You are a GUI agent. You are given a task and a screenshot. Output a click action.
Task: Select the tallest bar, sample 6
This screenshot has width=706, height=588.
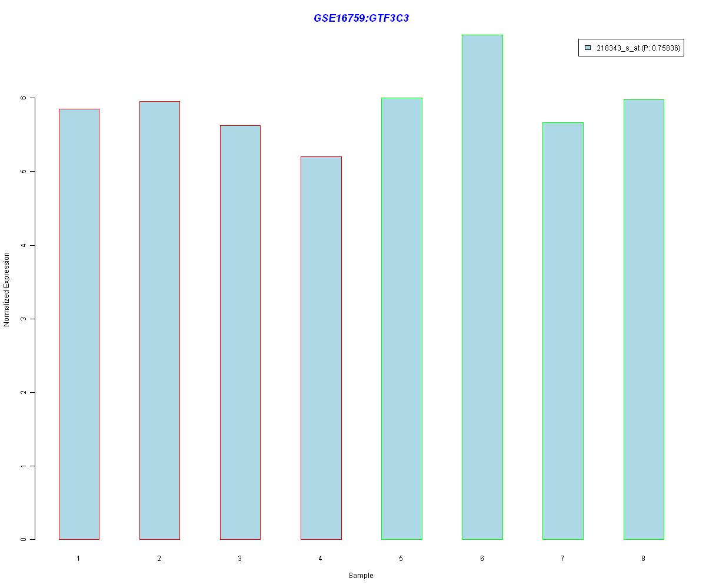(x=482, y=287)
